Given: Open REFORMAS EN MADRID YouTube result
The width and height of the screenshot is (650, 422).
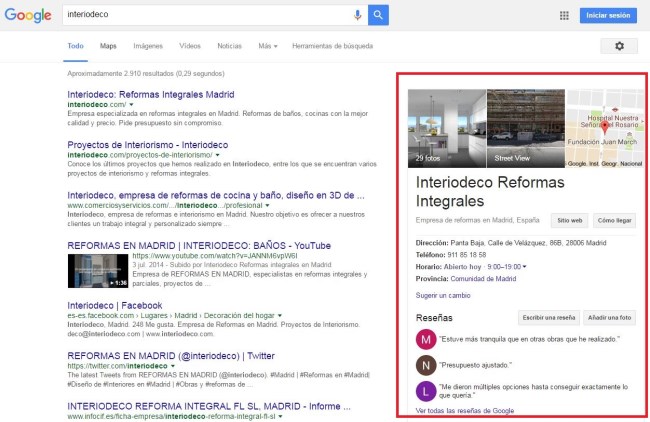Looking at the screenshot, I should click(x=199, y=246).
